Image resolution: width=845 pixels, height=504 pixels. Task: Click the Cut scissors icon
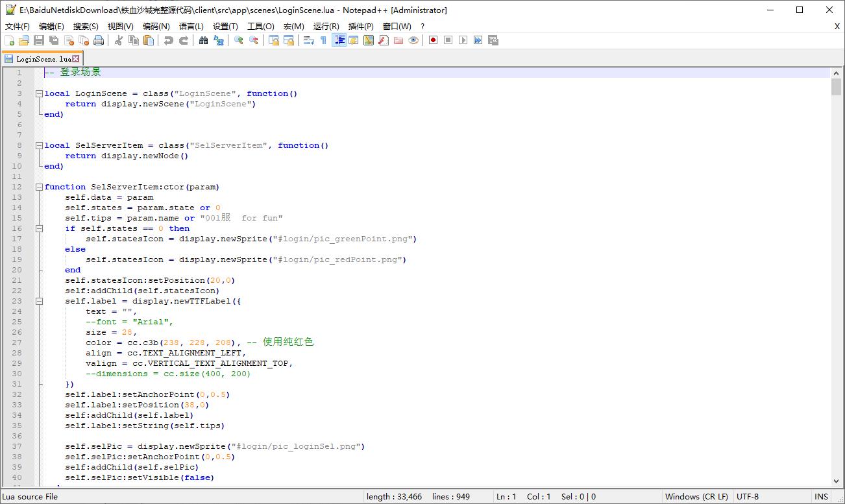[x=119, y=40]
